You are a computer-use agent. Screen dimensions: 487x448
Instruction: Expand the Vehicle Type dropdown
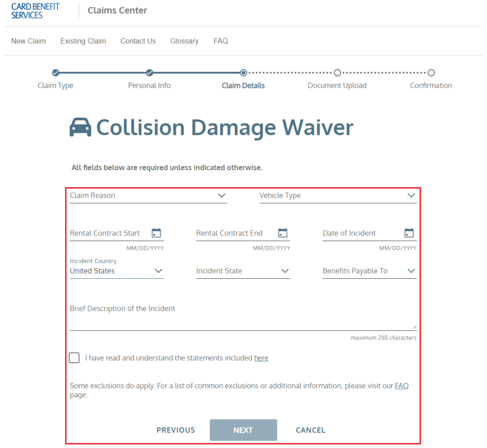point(338,196)
